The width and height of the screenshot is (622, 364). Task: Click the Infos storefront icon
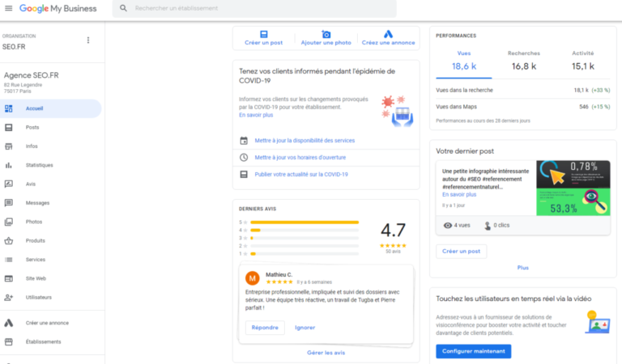coord(8,146)
